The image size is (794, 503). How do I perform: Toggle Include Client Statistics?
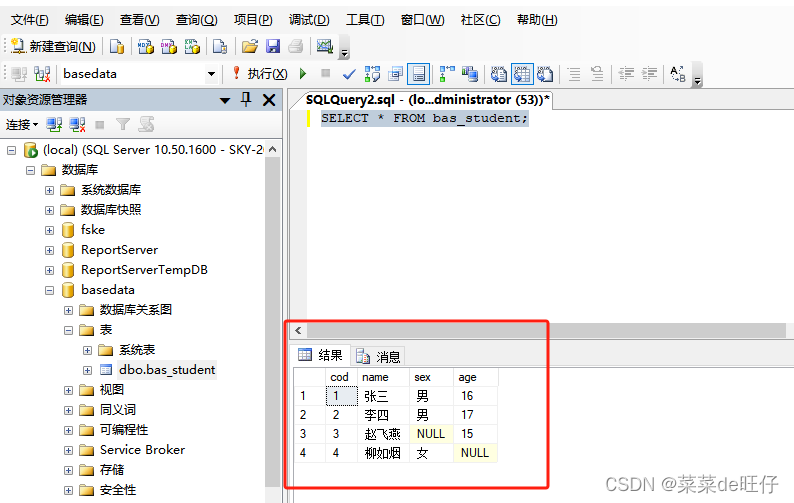coord(470,74)
